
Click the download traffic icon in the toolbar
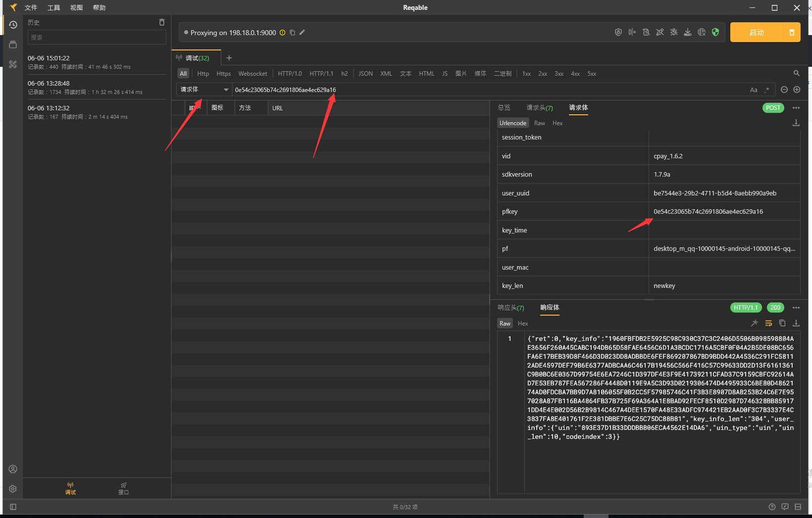688,32
